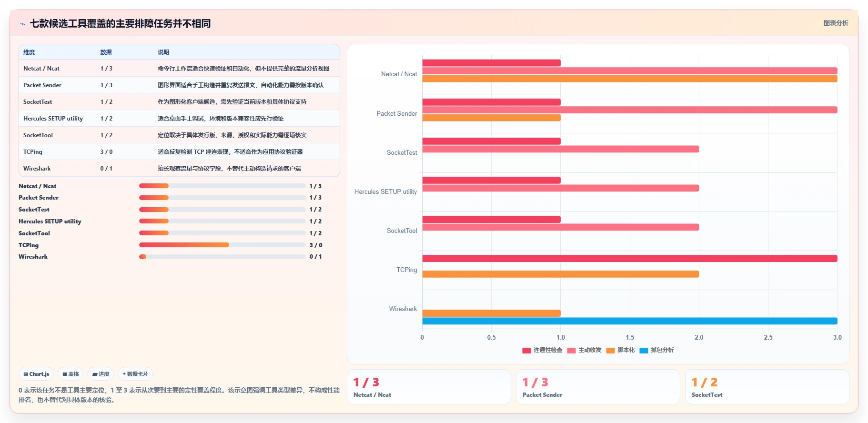This screenshot has height=423, width=868.
Task: Select the TCPing table row name
Action: (33, 152)
